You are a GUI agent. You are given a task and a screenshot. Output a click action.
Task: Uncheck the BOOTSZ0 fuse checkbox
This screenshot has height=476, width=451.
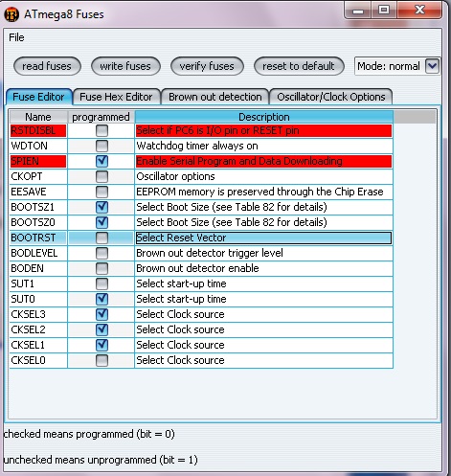click(x=101, y=222)
